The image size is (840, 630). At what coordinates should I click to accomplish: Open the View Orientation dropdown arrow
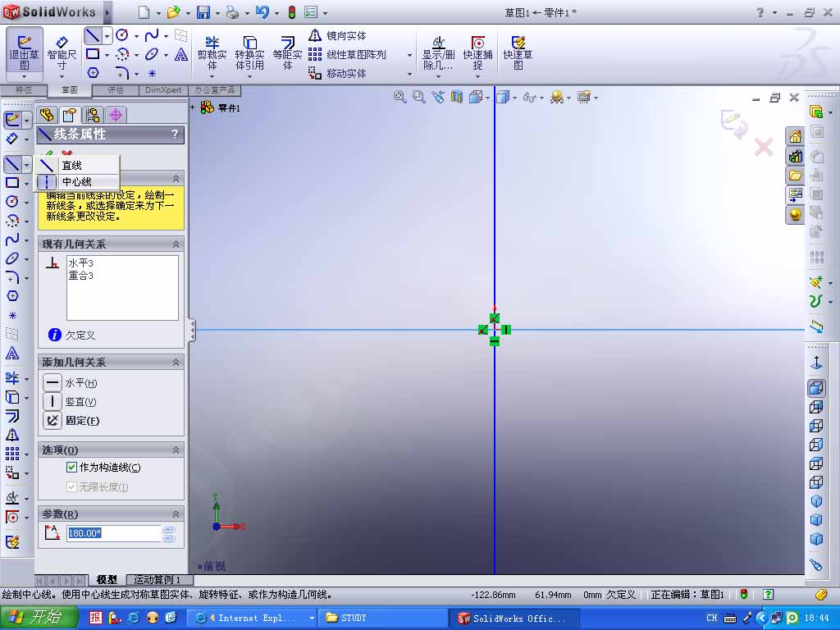point(488,98)
